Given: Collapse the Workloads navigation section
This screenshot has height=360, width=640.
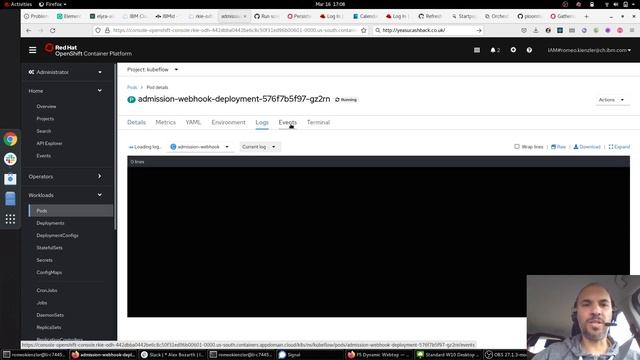Looking at the screenshot, I should [x=65, y=195].
